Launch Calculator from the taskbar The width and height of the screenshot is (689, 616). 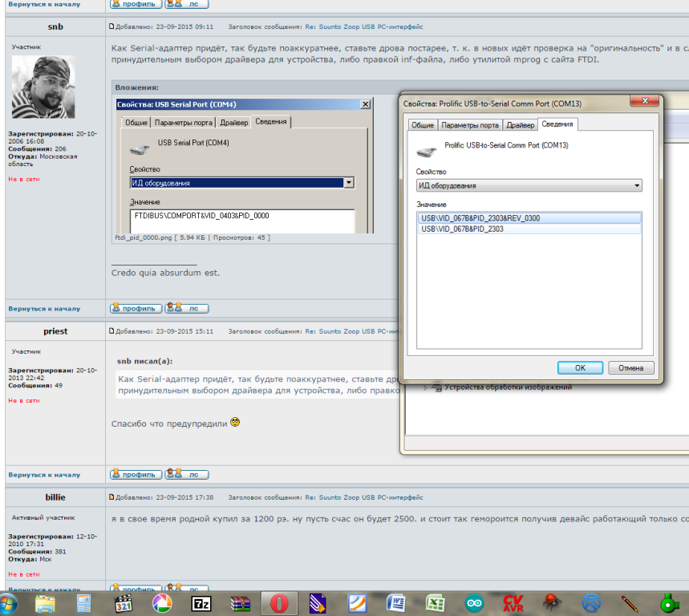pos(83,604)
